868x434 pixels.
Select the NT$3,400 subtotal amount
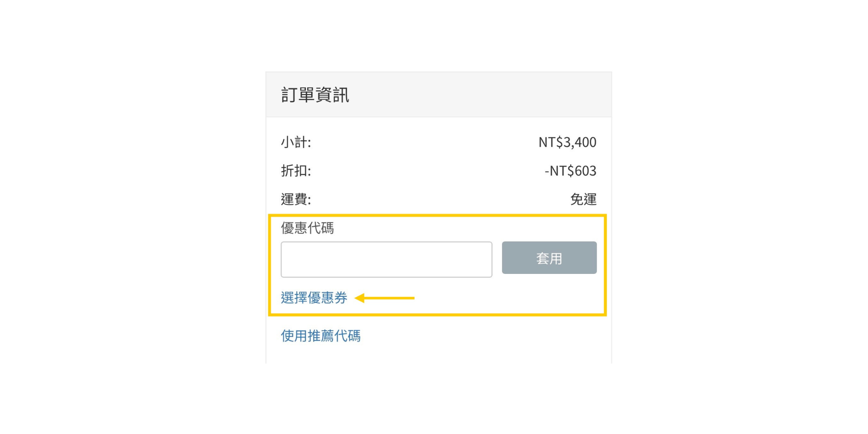pos(567,142)
